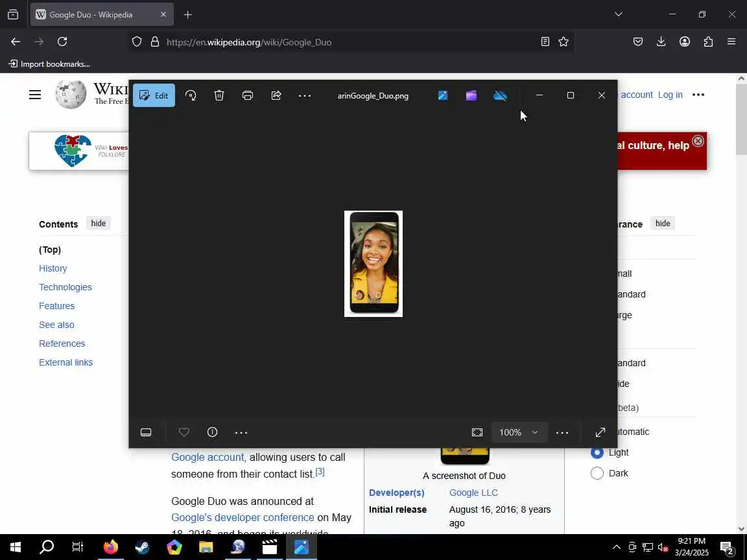Print the photo from the Photos toolbar

click(x=248, y=96)
